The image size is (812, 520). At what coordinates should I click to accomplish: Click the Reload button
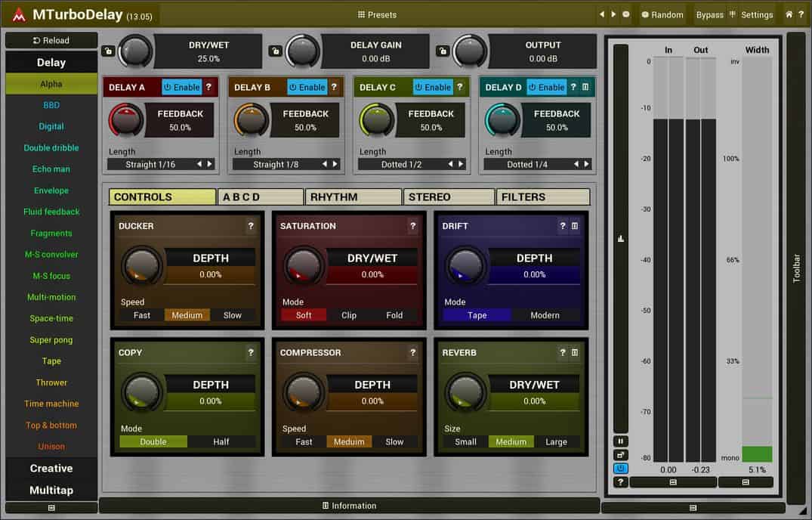51,40
